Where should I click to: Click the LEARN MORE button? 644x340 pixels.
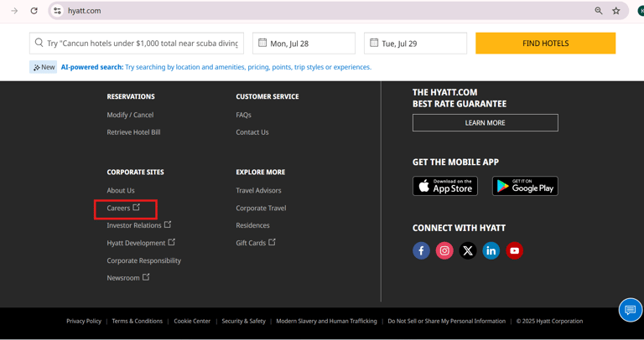[x=485, y=122]
